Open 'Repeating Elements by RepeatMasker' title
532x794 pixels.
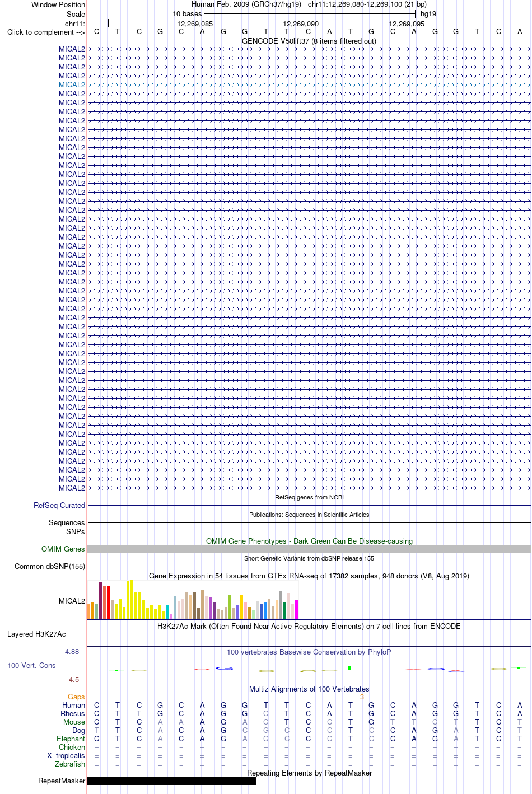pyautogui.click(x=309, y=773)
